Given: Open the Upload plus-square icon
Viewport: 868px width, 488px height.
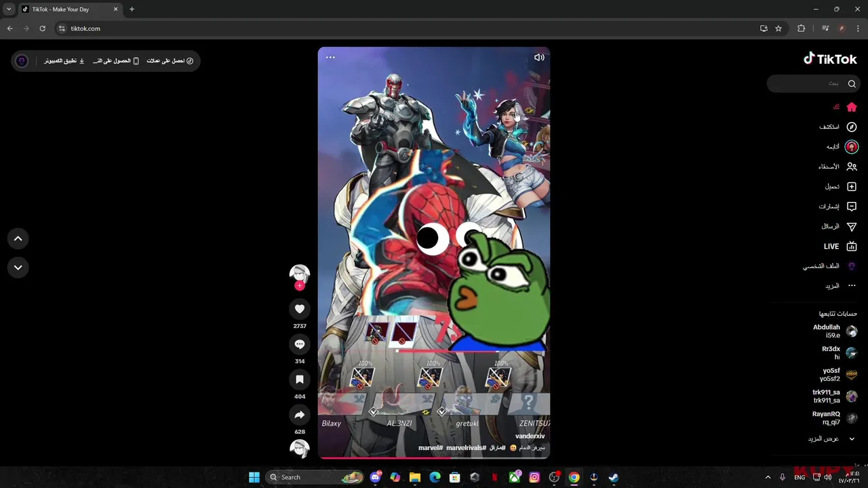Looking at the screenshot, I should click(x=852, y=186).
